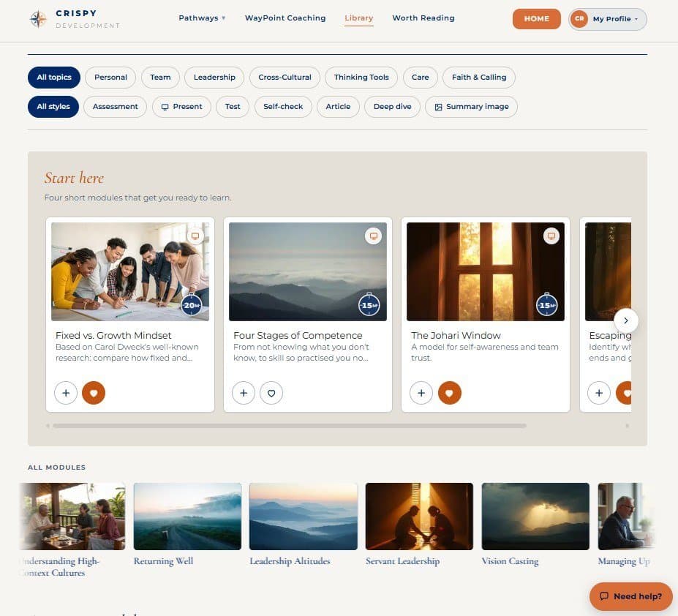Filter topics by Cross-Cultural
Screen dimensions: 678x616
click(x=285, y=78)
